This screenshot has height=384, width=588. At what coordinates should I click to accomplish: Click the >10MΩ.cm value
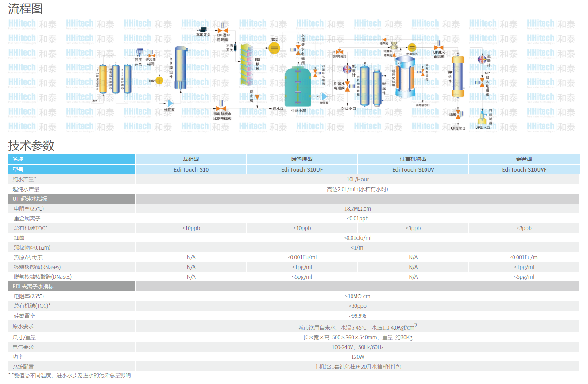[x=358, y=296]
